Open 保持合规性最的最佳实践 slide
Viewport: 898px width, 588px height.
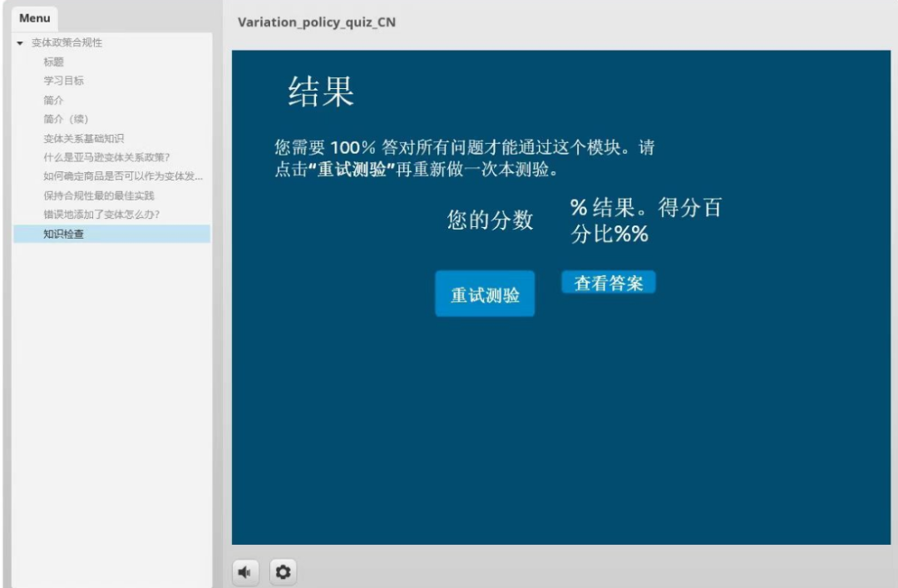pyautogui.click(x=94, y=195)
